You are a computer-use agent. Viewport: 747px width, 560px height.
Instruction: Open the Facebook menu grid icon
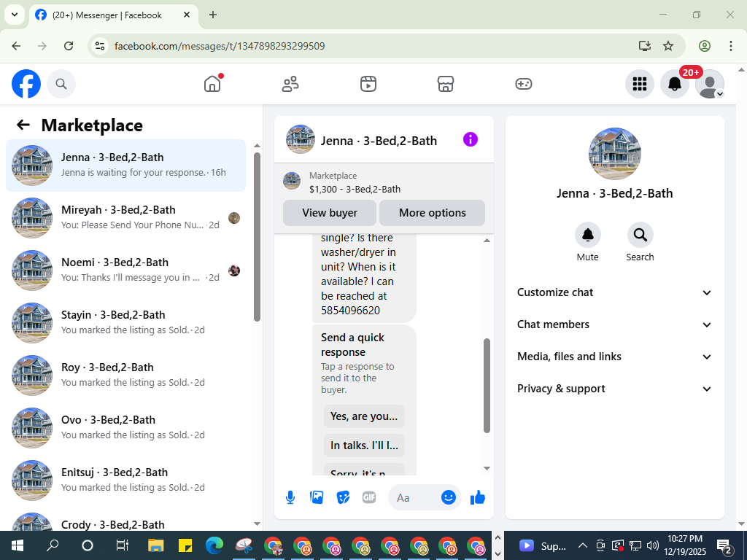tap(639, 84)
